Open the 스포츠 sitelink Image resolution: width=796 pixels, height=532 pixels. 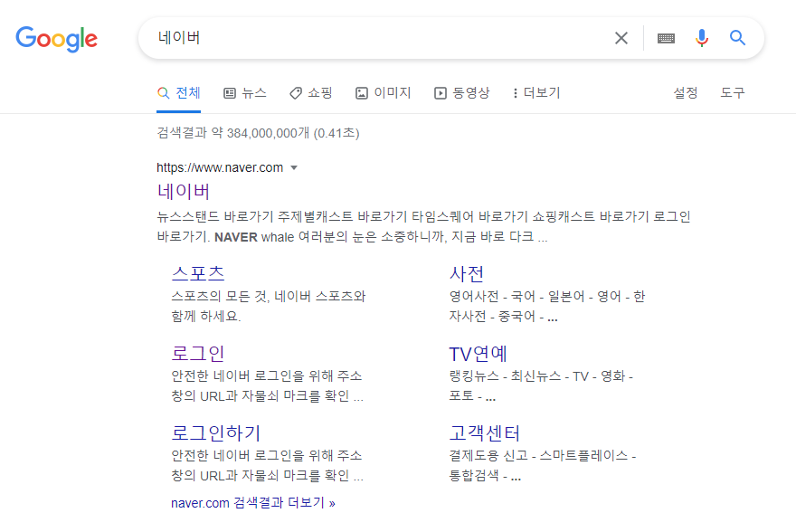(x=198, y=273)
